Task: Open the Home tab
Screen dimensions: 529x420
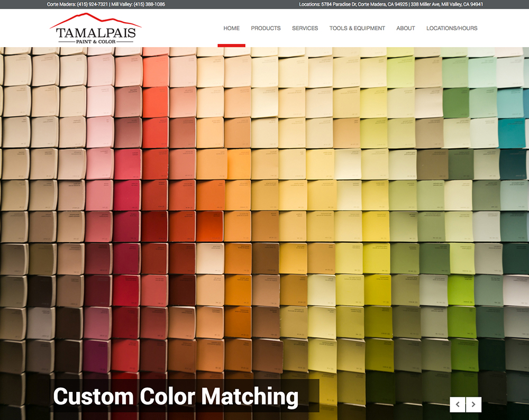Action: [x=231, y=28]
